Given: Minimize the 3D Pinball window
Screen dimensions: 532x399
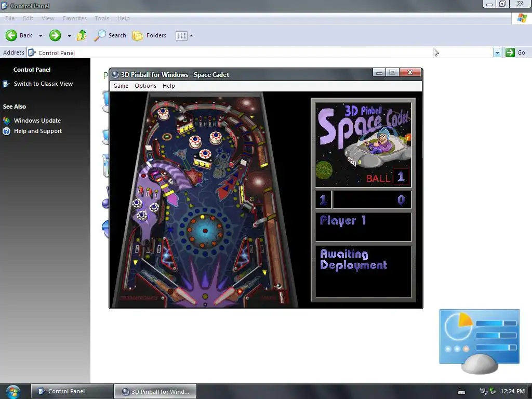Looking at the screenshot, I should (379, 72).
